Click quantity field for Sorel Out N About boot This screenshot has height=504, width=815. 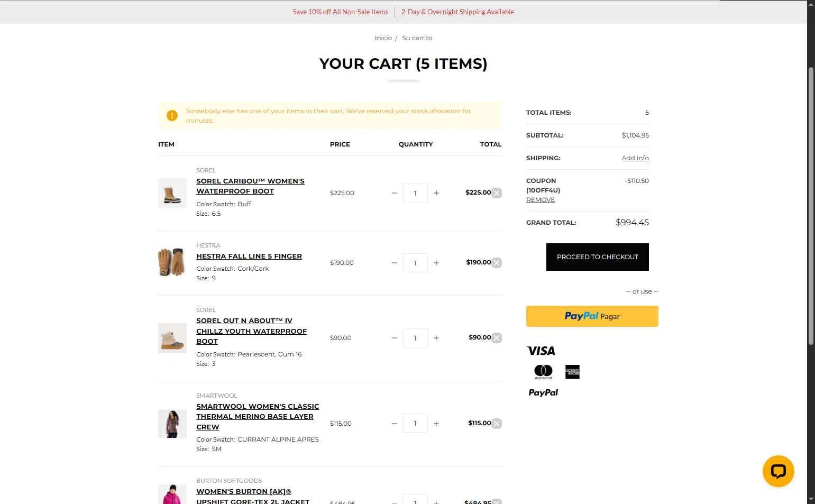click(415, 338)
